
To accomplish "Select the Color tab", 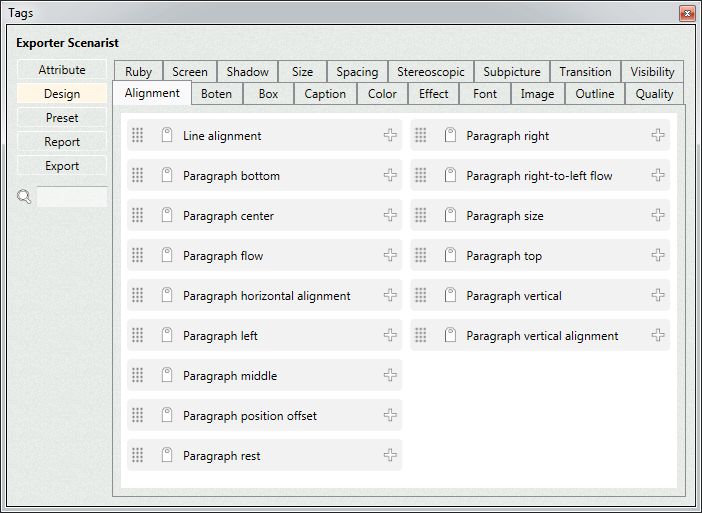I will (x=382, y=94).
